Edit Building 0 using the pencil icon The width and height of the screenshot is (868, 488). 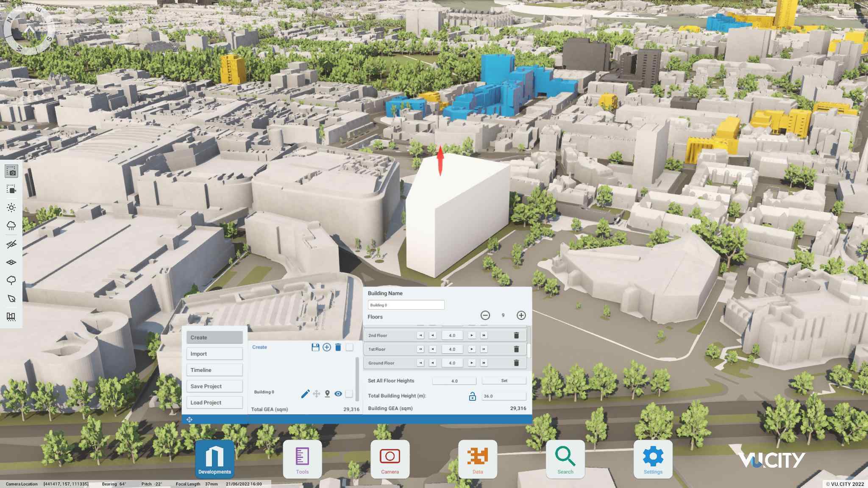click(304, 393)
